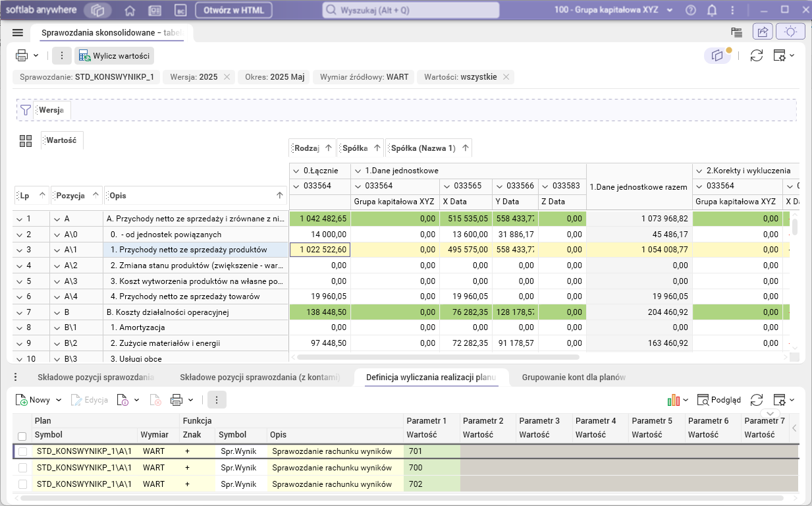This screenshot has width=812, height=506.
Task: Click the pivot grid layout icon
Action: pos(26,140)
